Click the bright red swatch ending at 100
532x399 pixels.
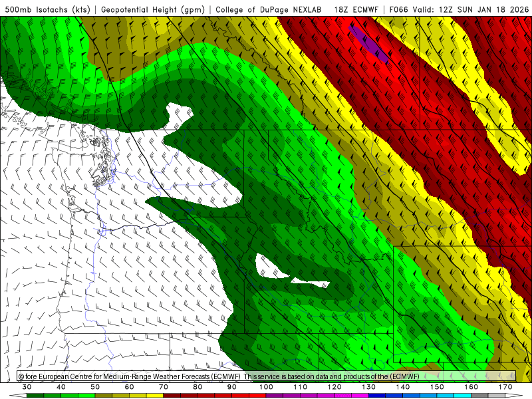pos(257,396)
